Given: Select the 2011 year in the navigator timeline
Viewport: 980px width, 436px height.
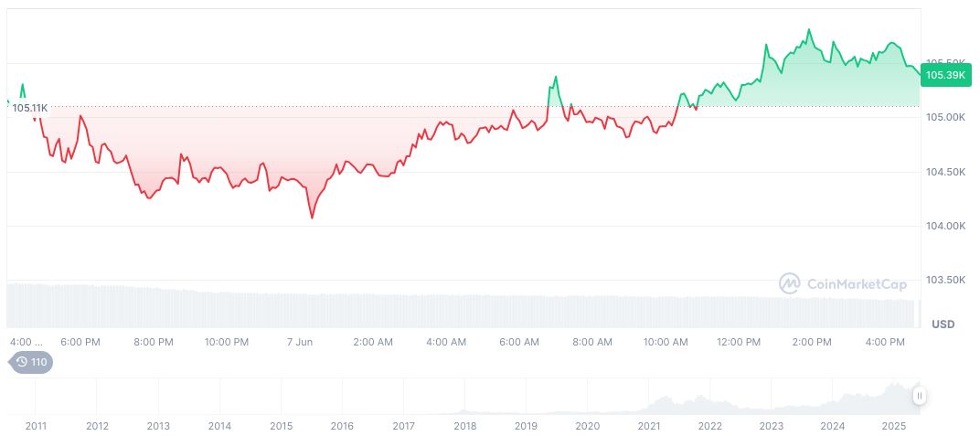Looking at the screenshot, I should coord(36,426).
